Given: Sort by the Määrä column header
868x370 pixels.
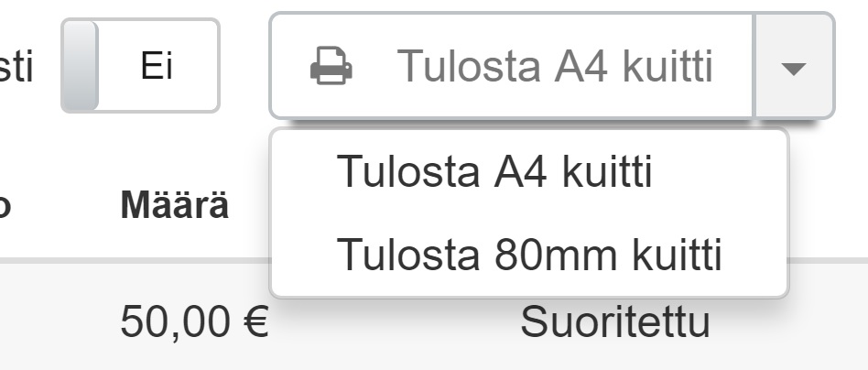Looking at the screenshot, I should click(174, 206).
